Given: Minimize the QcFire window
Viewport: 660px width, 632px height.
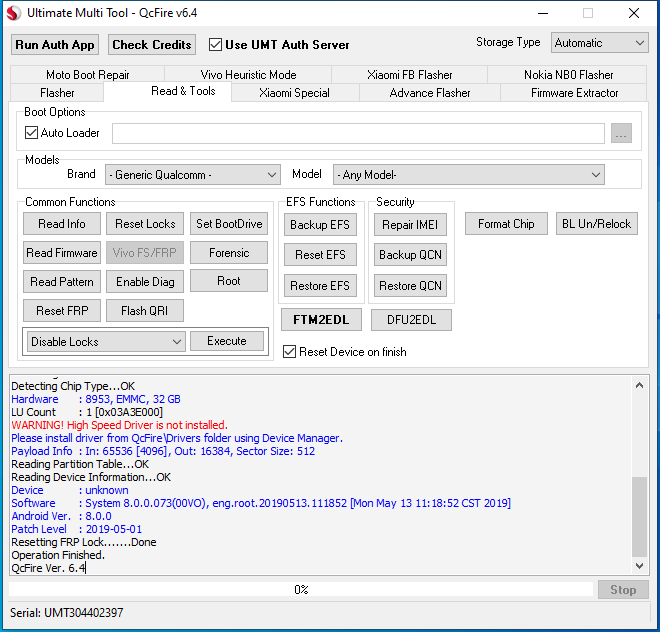Looking at the screenshot, I should tap(543, 13).
